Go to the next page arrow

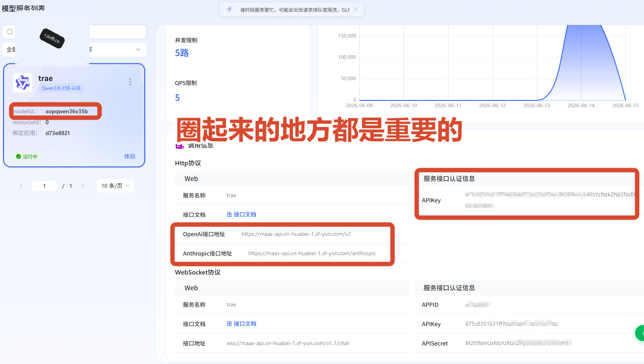83,186
